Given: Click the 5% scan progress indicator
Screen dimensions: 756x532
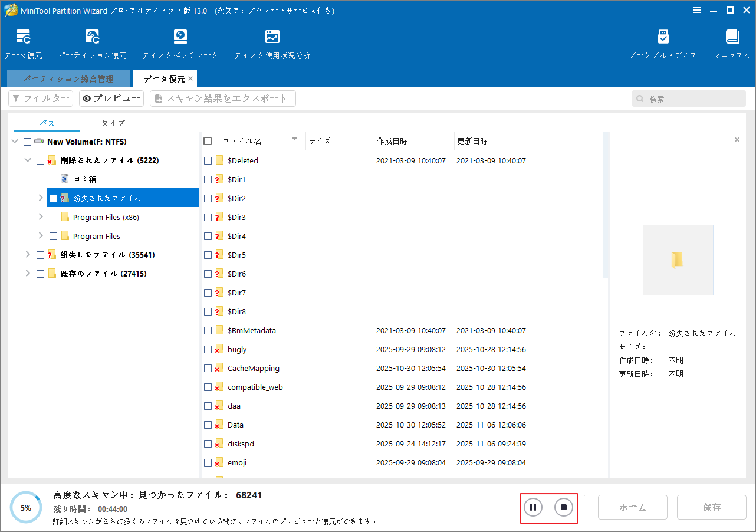Looking at the screenshot, I should coord(25,507).
